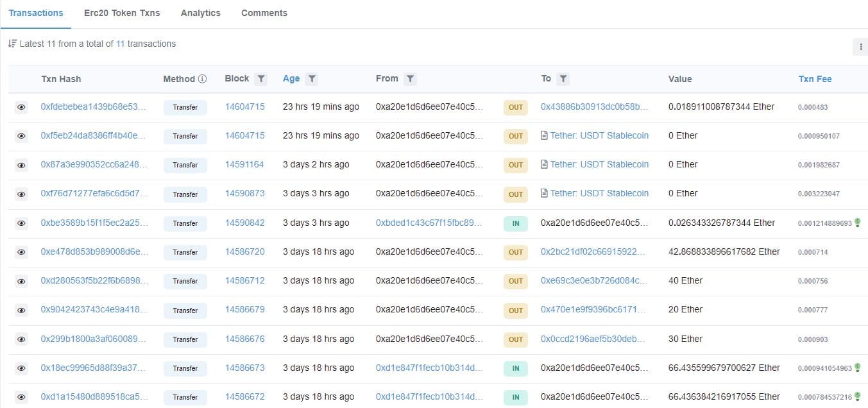
Task: Preview transaction 0xd1a15480d889518ca5 with the eye icon
Action: coord(21,397)
